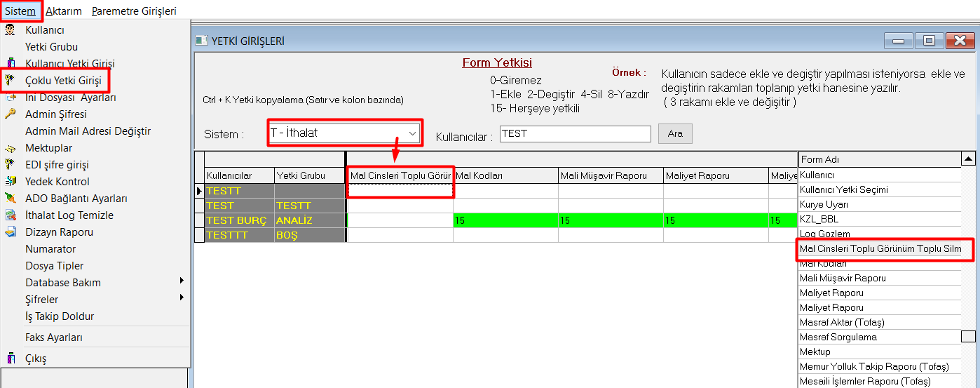980x388 pixels.
Task: Open the Aktarım menu
Action: point(63,11)
